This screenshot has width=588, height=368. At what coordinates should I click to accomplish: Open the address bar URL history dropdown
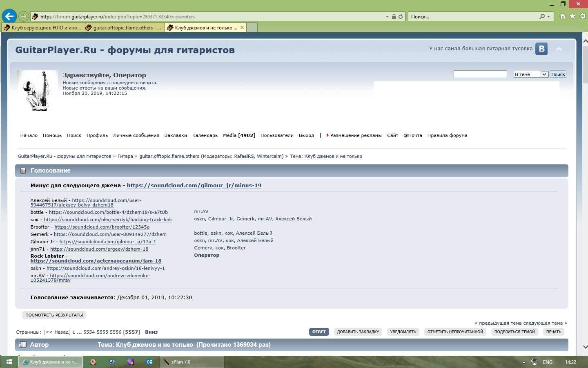point(387,17)
